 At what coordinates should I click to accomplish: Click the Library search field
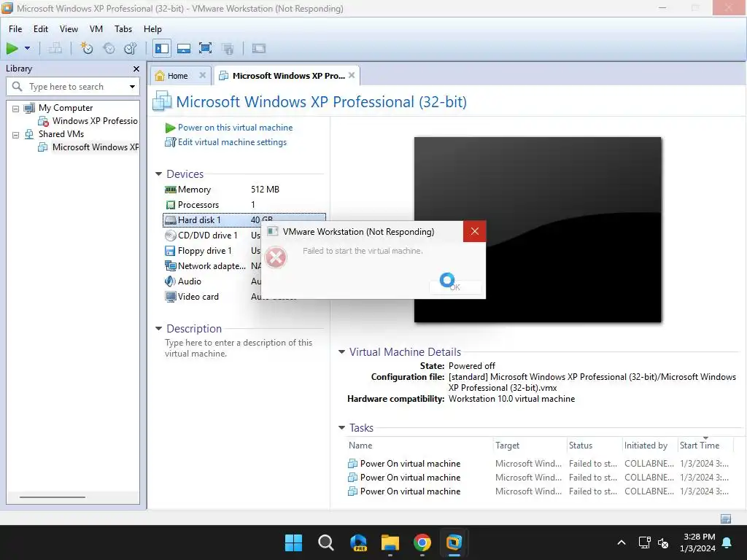(72, 87)
